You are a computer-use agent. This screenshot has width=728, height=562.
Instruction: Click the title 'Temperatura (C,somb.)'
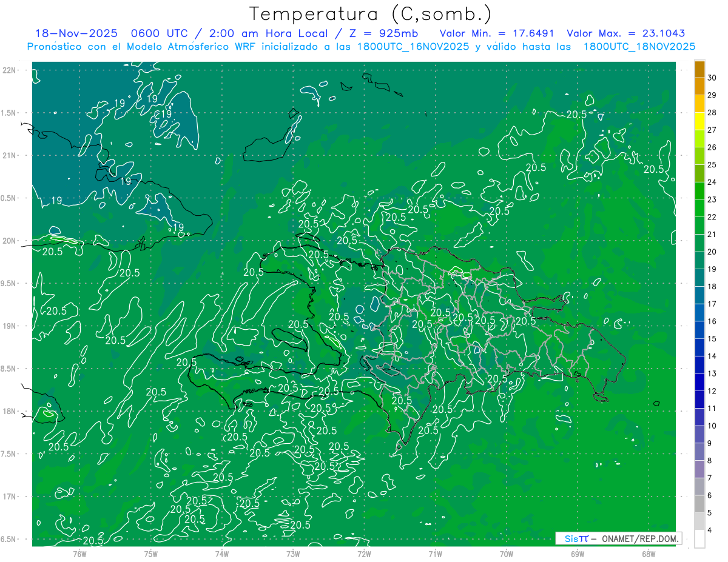pyautogui.click(x=371, y=14)
